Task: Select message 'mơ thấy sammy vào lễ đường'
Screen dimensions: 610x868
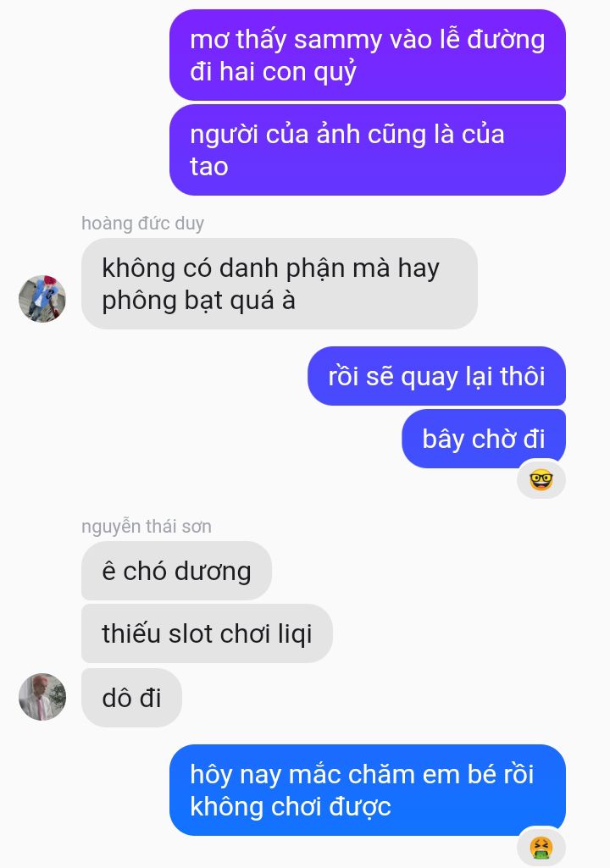Action: point(368,55)
